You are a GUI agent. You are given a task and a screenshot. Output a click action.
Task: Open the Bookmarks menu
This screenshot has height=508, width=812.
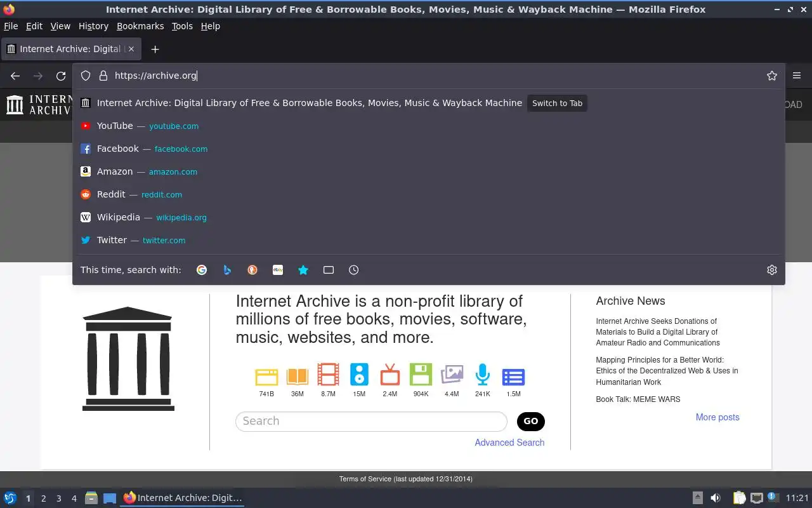140,26
